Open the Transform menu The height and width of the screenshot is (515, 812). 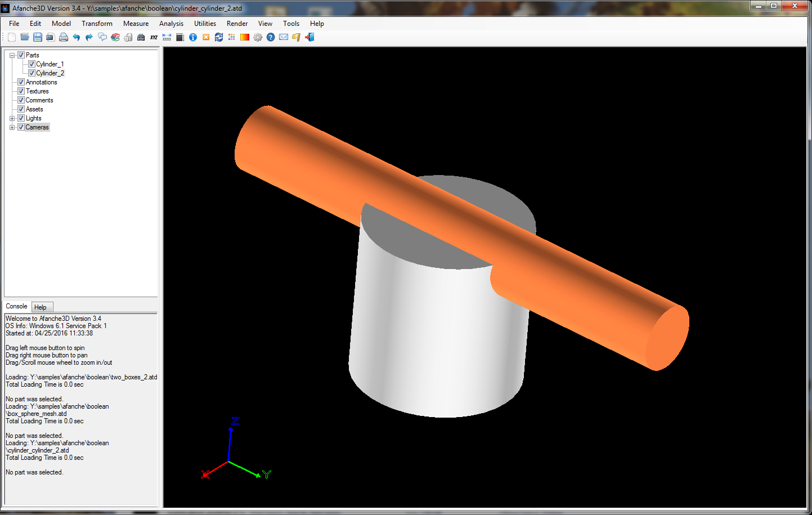97,24
